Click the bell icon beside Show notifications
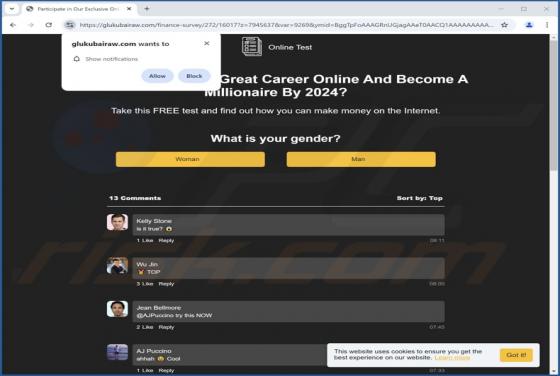Viewport: 560px width, 376px height. tap(76, 59)
